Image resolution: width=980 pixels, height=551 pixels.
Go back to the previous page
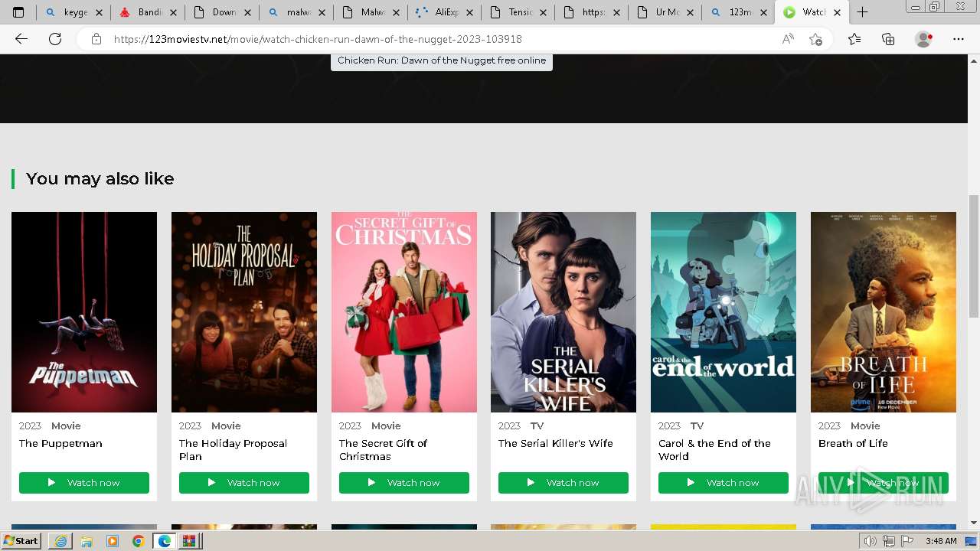pos(21,39)
